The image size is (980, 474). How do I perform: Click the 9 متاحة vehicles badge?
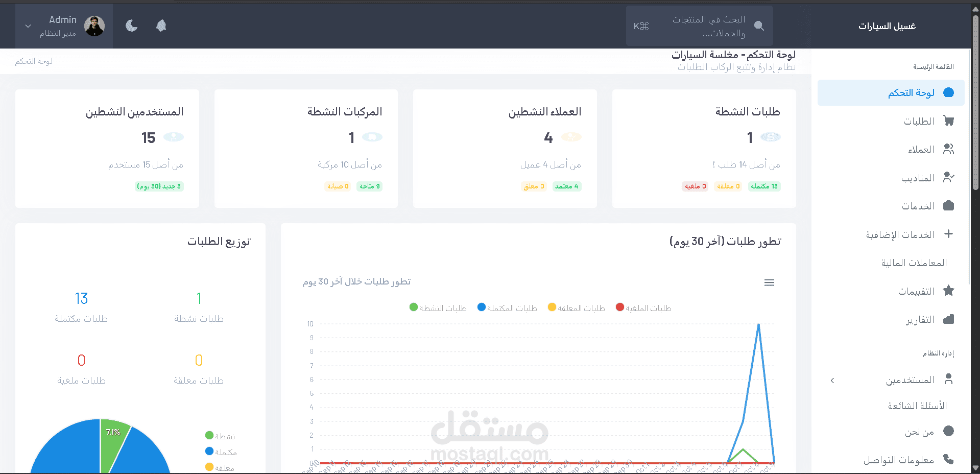[x=370, y=186]
